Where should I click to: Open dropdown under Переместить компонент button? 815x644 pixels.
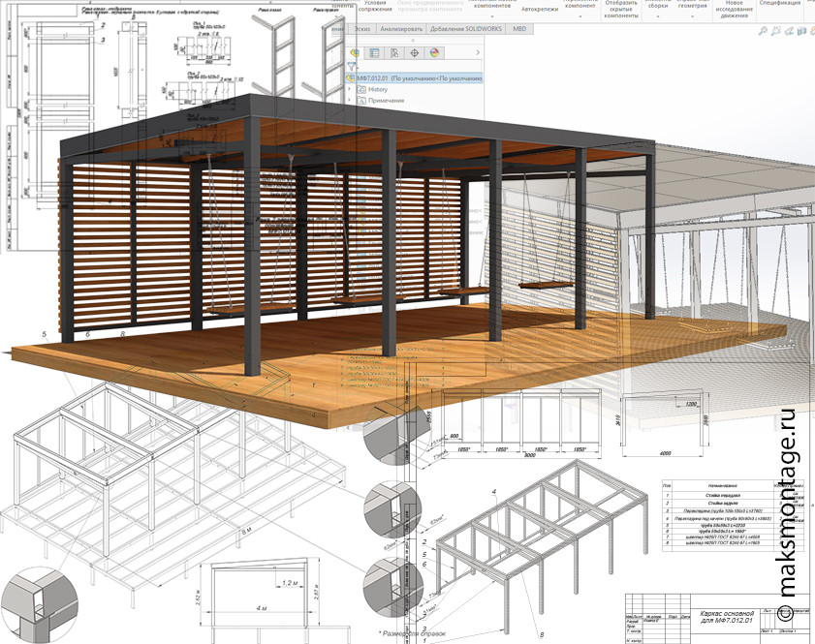coord(580,15)
